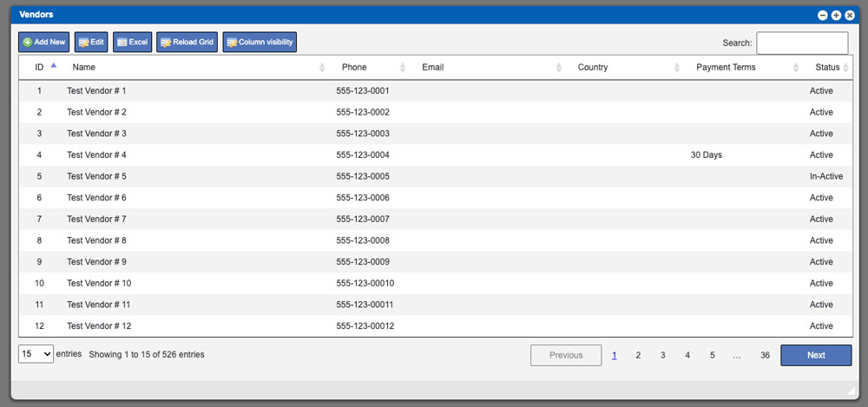The image size is (868, 407).
Task: Jump to page 36 in the pagination
Action: pyautogui.click(x=765, y=355)
